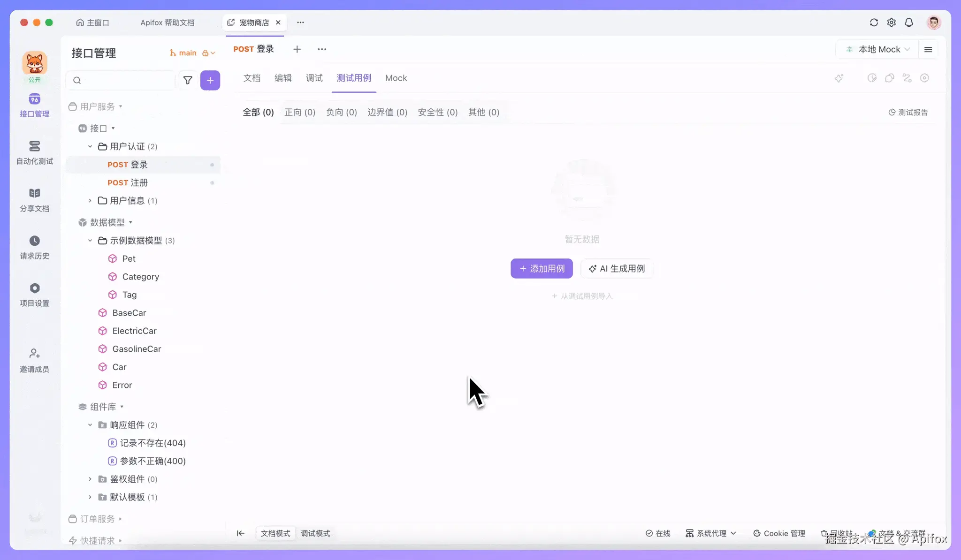Switch to 调试模式
This screenshot has height=560, width=961.
pyautogui.click(x=315, y=533)
